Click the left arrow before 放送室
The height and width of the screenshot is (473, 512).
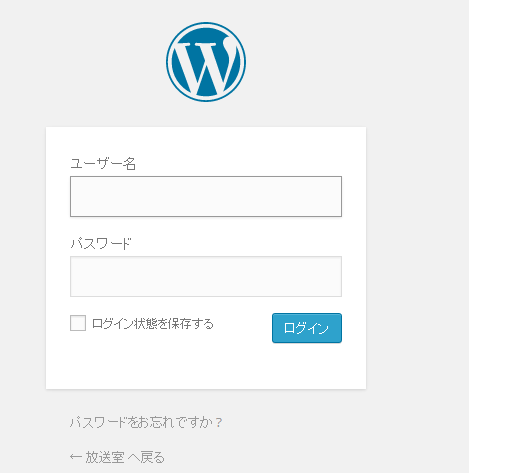pyautogui.click(x=76, y=457)
